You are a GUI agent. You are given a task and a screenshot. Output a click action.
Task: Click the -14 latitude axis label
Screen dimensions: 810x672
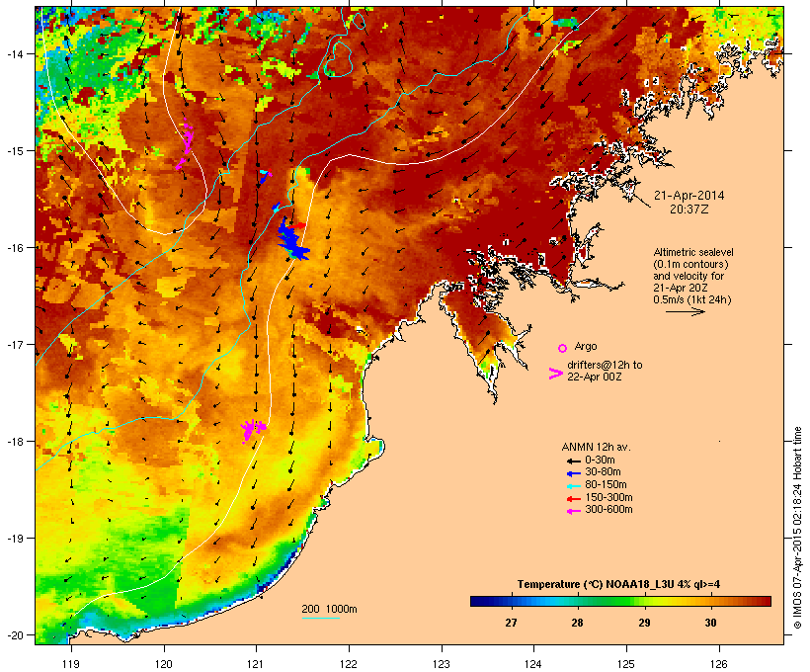coord(14,53)
